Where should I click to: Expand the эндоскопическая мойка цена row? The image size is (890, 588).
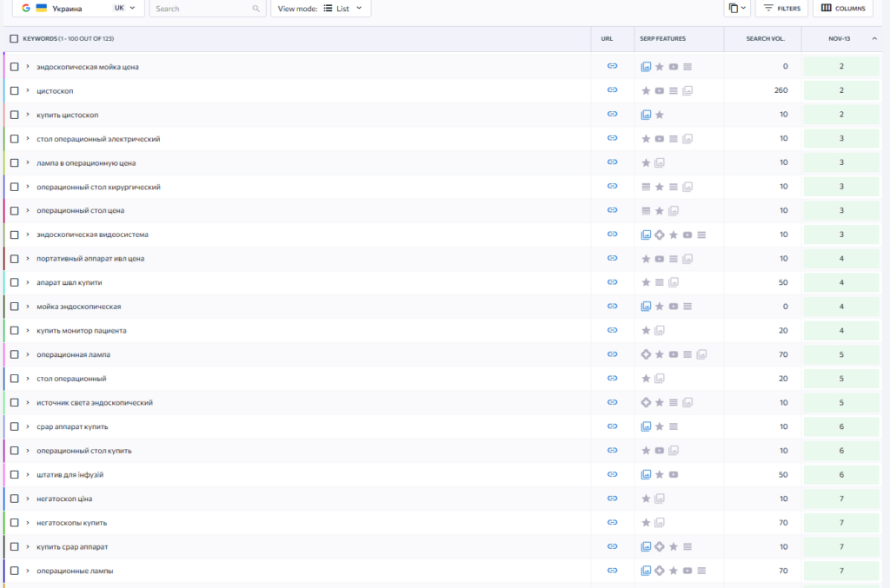pyautogui.click(x=27, y=66)
